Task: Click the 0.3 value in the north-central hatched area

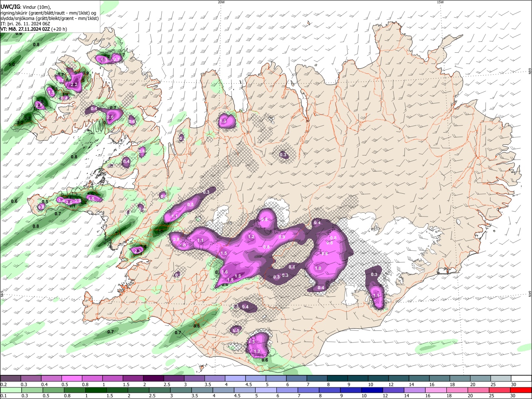Action: coord(283,155)
